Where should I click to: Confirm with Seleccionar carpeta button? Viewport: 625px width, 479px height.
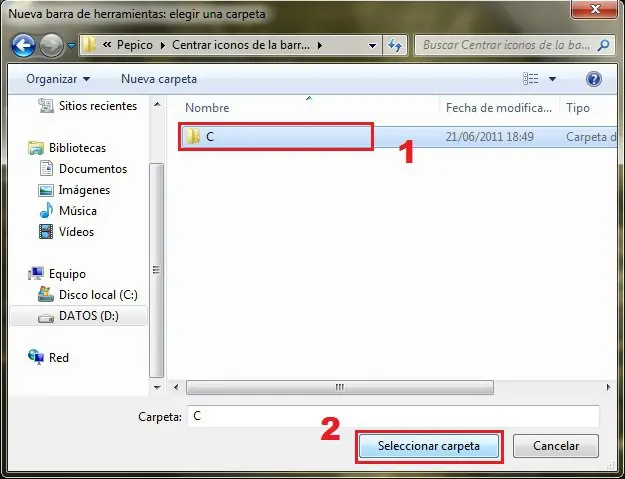tap(429, 446)
